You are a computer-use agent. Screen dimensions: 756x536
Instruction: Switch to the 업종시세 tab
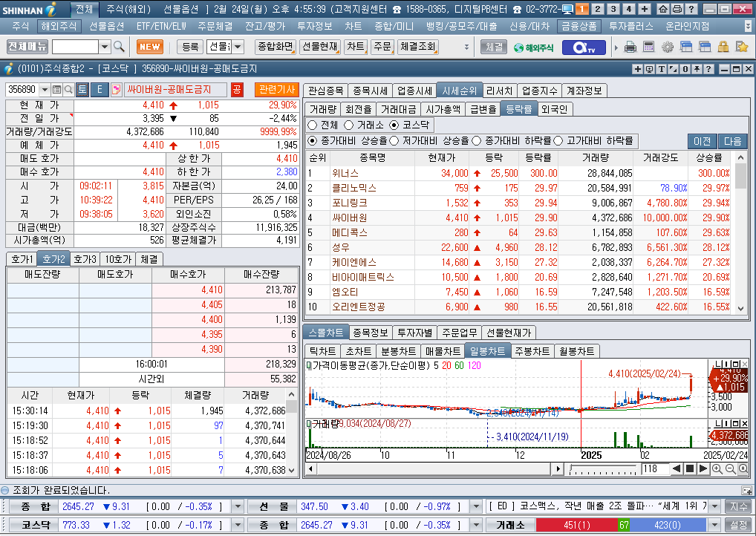pos(414,91)
